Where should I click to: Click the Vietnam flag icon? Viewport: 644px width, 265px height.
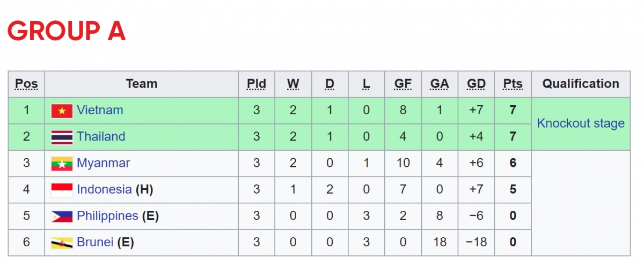tap(62, 111)
